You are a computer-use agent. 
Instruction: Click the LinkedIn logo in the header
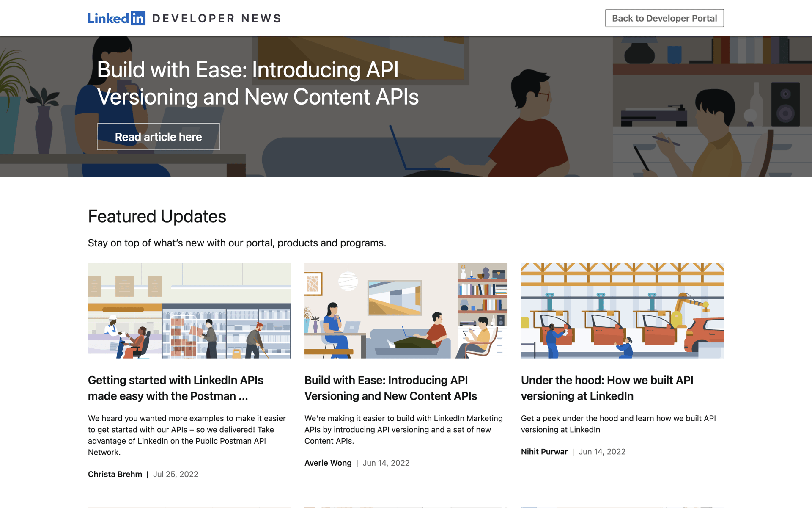116,18
